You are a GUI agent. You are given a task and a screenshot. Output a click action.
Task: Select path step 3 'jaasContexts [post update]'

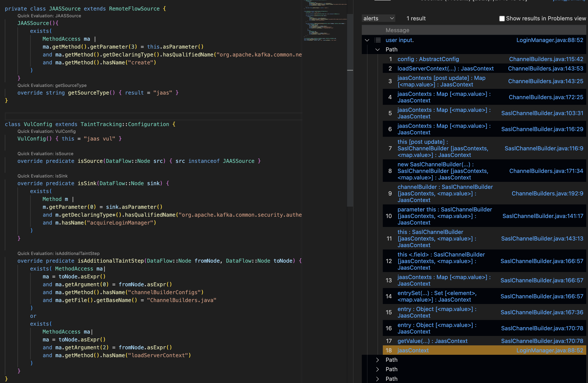click(x=441, y=81)
